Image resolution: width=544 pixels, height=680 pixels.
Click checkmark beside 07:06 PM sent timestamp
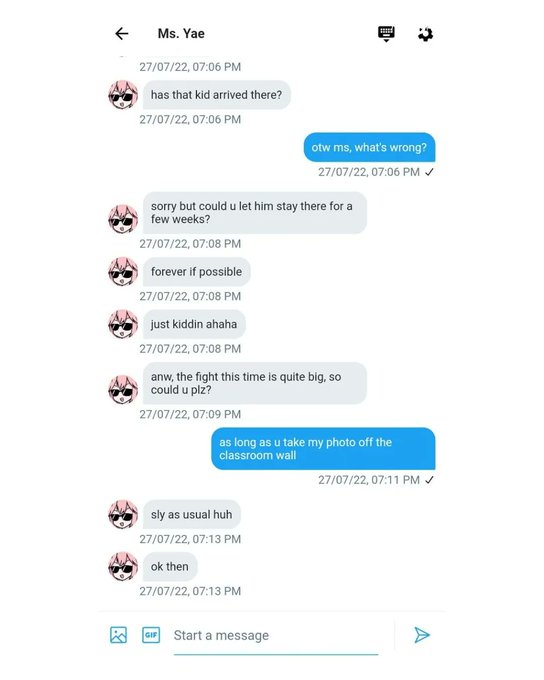click(x=429, y=172)
